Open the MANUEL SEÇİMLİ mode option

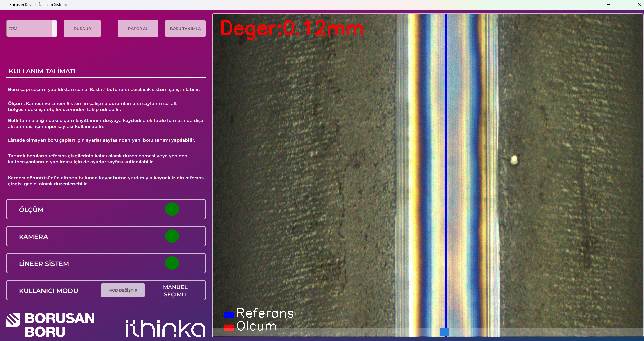click(x=175, y=290)
